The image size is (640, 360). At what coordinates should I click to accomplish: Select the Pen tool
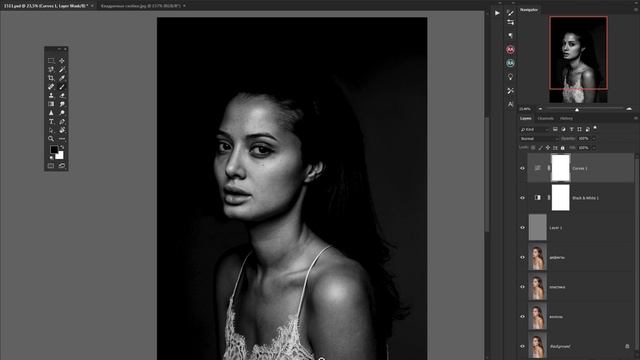point(62,122)
